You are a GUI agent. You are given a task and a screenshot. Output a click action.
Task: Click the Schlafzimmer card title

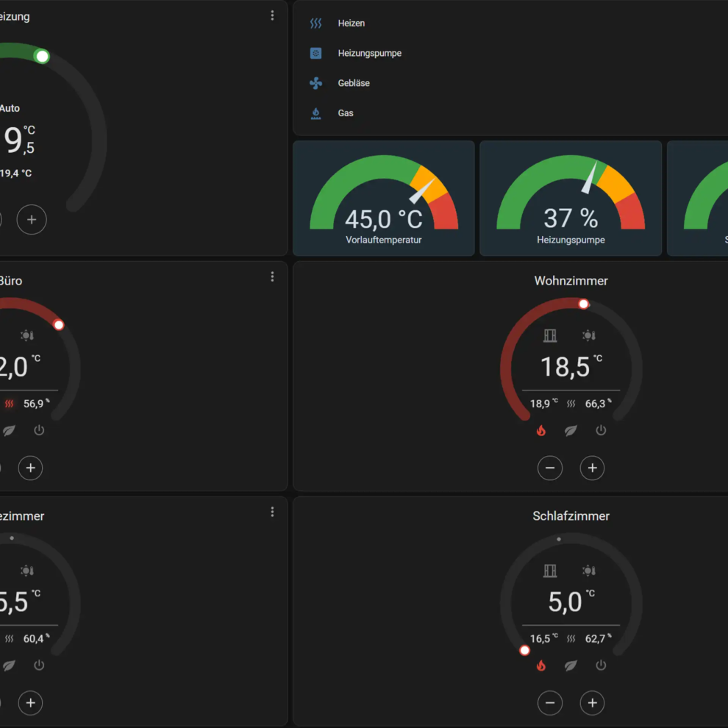(571, 516)
